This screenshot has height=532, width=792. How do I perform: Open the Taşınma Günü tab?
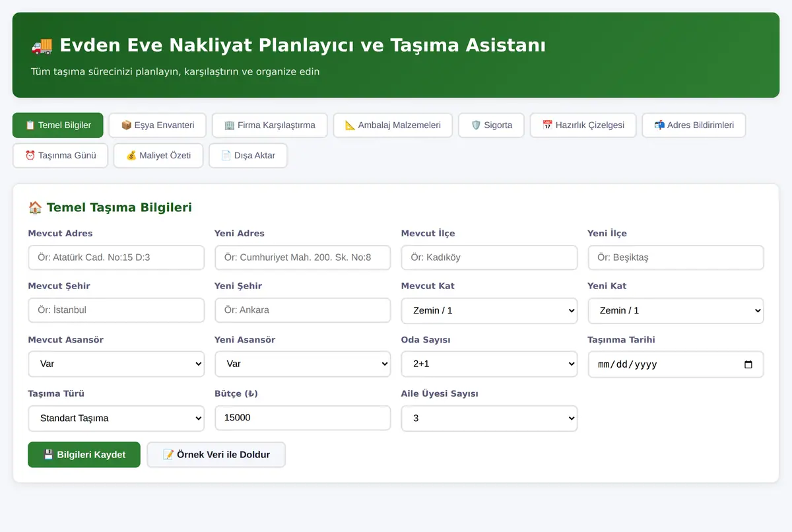[60, 156]
